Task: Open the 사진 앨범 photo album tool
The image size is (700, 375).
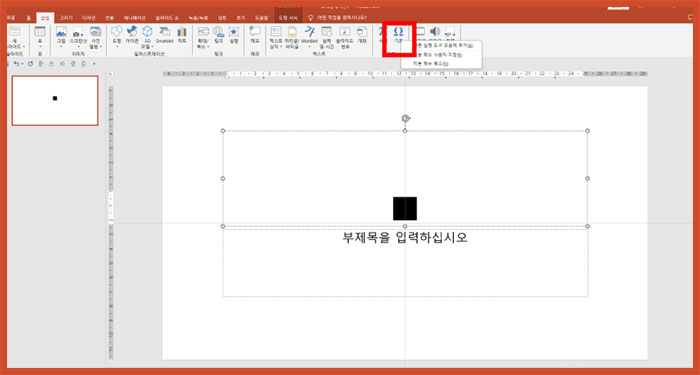Action: coord(96,32)
